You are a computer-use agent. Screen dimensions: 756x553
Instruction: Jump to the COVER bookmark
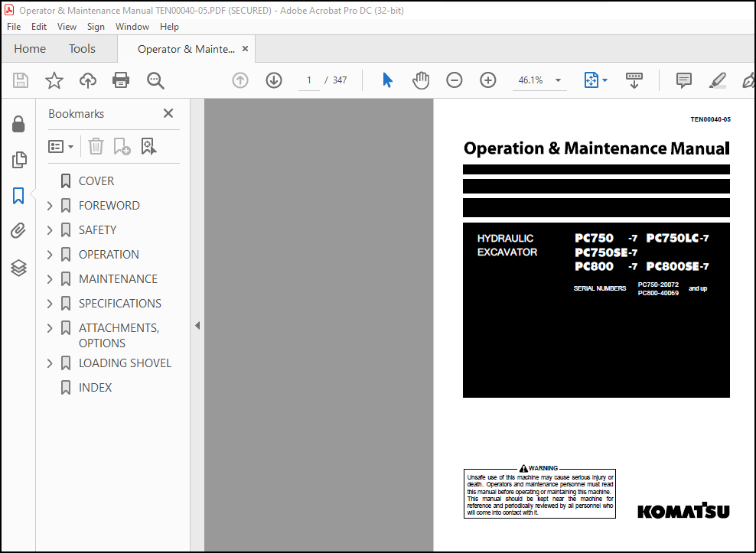click(x=96, y=181)
